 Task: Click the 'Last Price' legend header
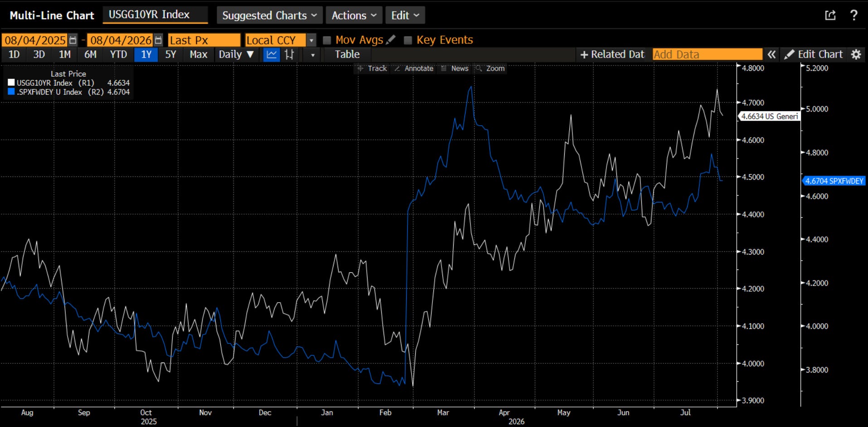click(68, 74)
